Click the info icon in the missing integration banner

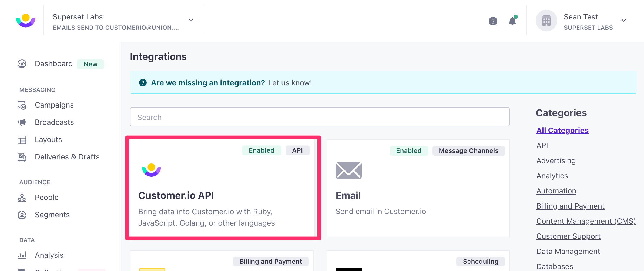click(x=143, y=83)
